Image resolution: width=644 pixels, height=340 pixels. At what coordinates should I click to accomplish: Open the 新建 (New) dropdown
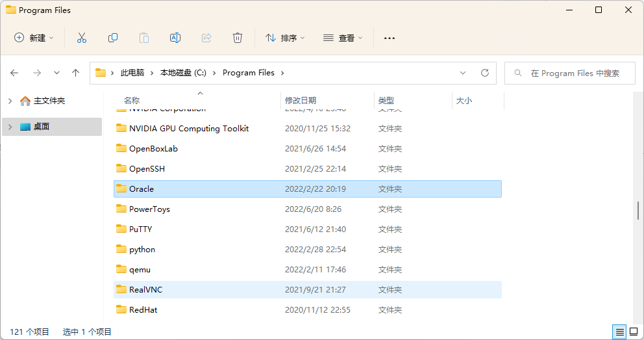click(x=34, y=38)
